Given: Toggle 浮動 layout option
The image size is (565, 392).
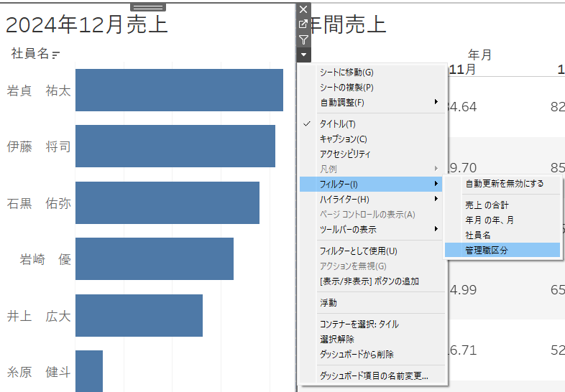Looking at the screenshot, I should point(372,303).
